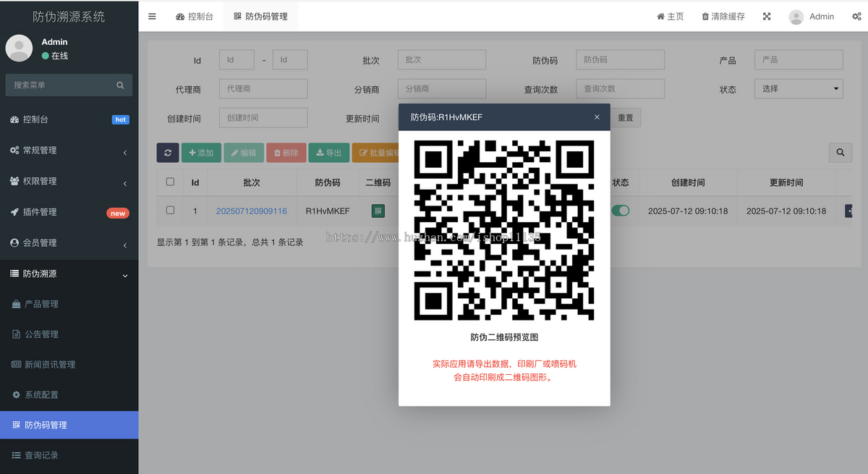
Task: Go to 主页 in top bar
Action: (671, 17)
